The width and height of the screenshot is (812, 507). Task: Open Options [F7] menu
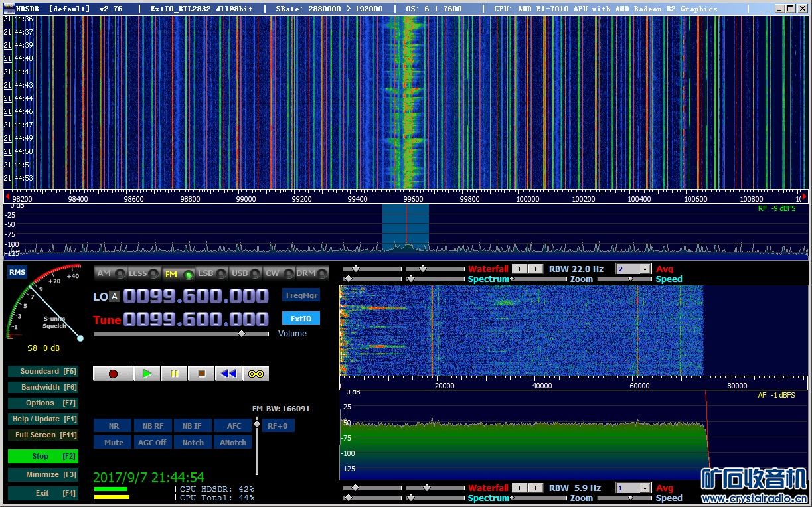pyautogui.click(x=42, y=403)
